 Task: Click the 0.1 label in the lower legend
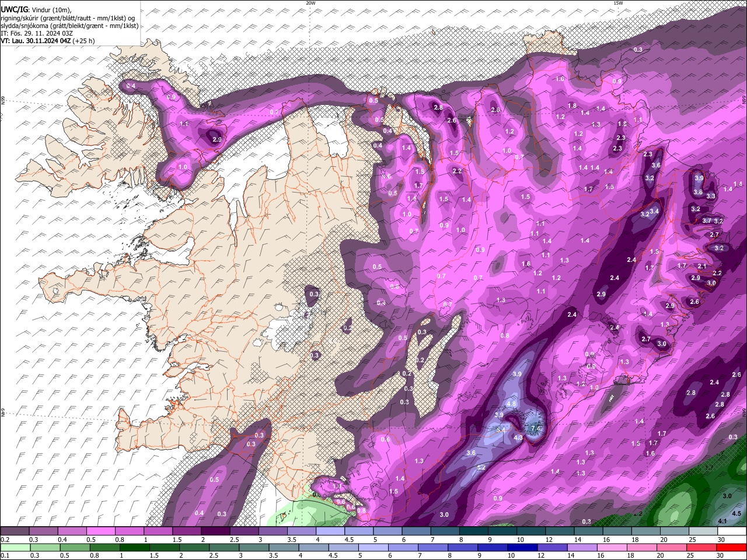(x=4, y=556)
